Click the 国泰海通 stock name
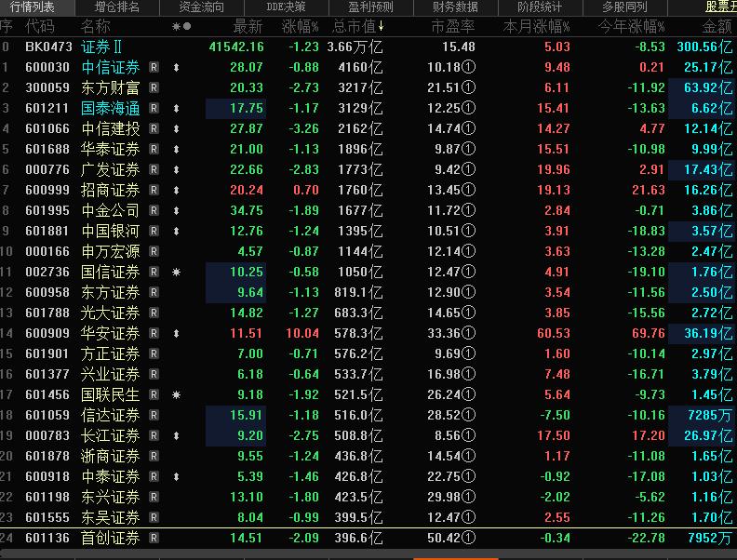Image resolution: width=737 pixels, height=560 pixels. (111, 108)
